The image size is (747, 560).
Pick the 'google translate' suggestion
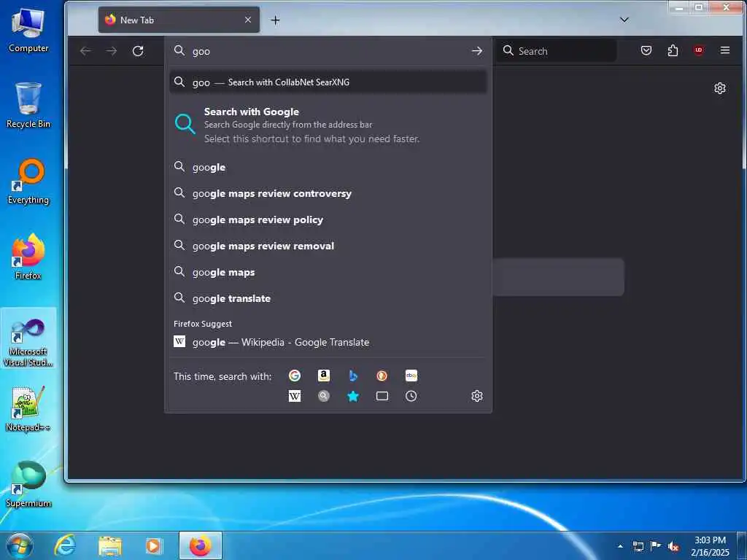(x=328, y=298)
